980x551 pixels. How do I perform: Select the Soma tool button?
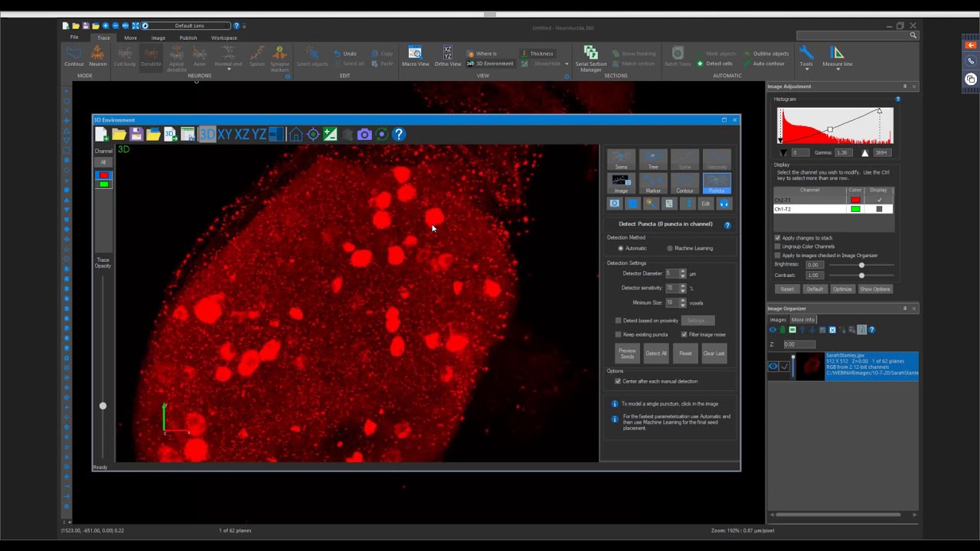[x=621, y=159]
